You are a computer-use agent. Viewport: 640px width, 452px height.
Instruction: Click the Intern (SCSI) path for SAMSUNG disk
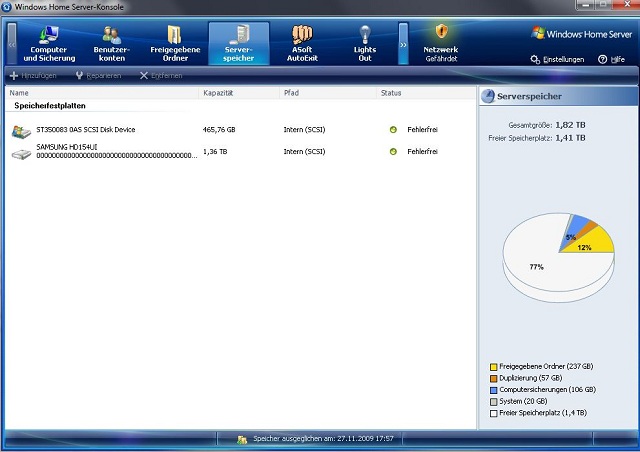[304, 151]
